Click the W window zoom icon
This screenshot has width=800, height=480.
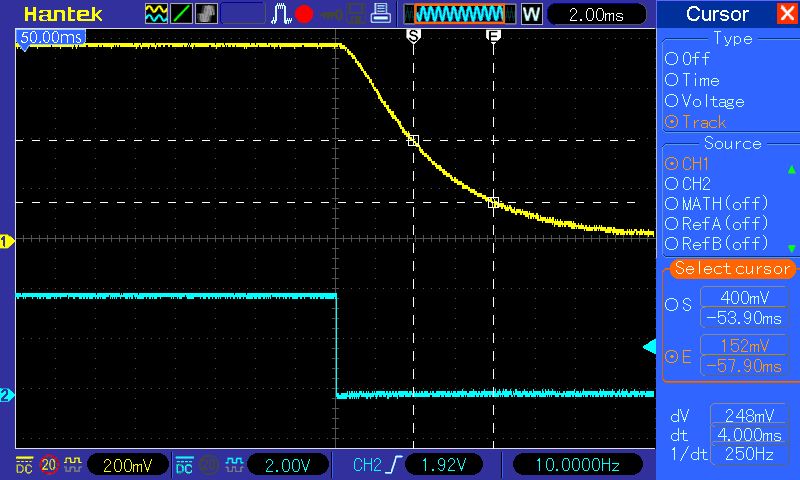[x=532, y=14]
